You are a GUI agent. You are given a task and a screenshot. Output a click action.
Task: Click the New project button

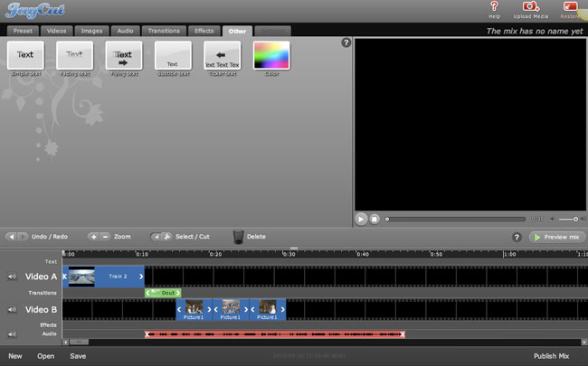click(15, 356)
